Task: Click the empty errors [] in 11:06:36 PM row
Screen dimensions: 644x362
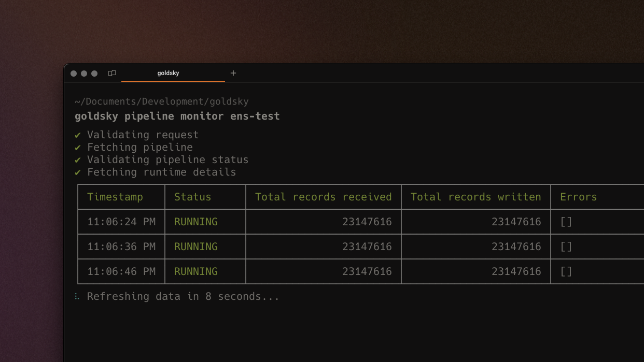Action: tap(566, 247)
